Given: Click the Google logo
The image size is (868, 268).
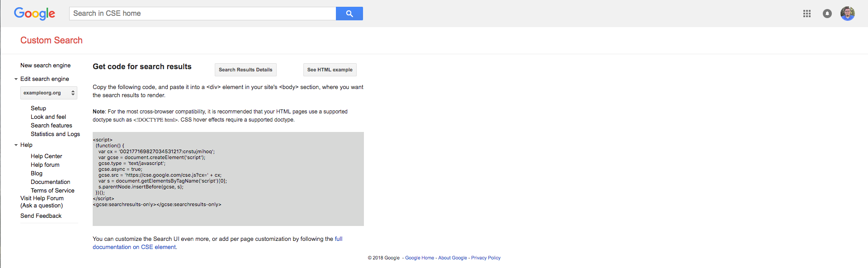Looking at the screenshot, I should (34, 14).
